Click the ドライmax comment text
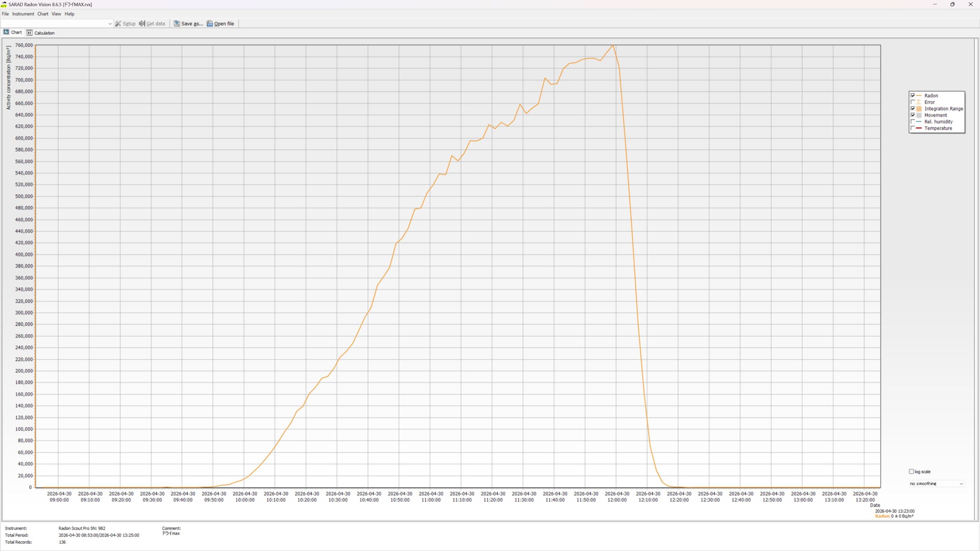Screen dimensions: 980x551 coord(171,533)
